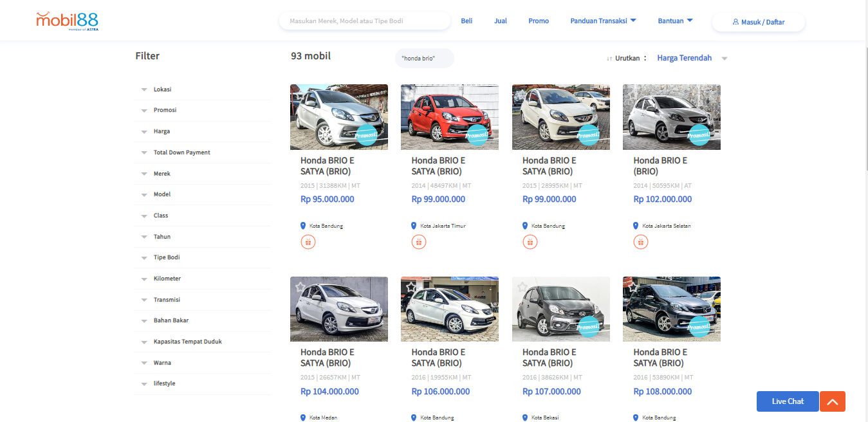Open Panduan Transaksi menu

tap(603, 21)
